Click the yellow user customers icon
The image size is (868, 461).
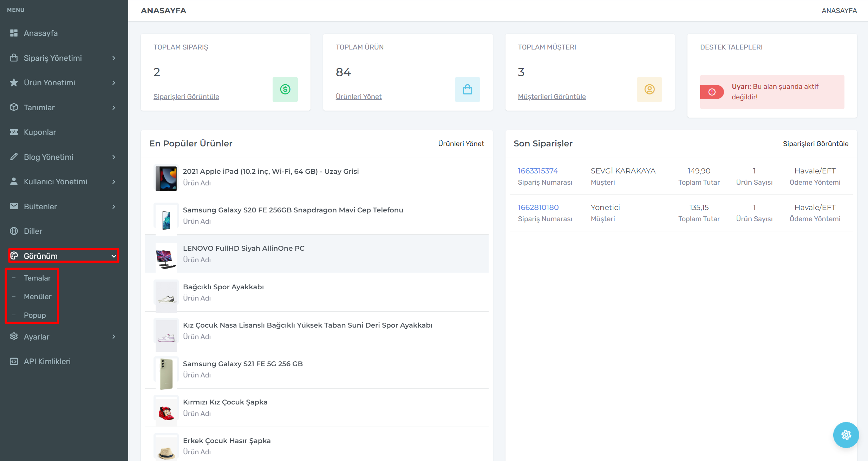(649, 90)
